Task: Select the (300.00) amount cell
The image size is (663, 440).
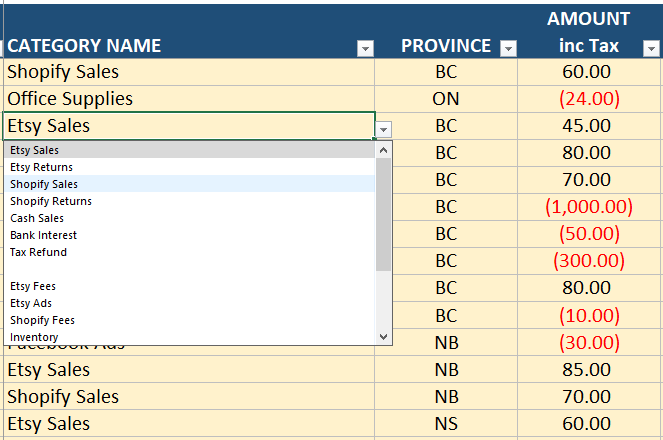Action: coord(588,261)
